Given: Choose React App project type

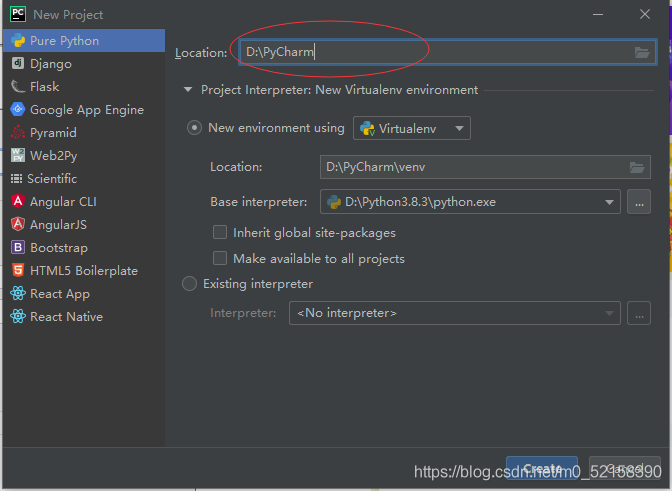Looking at the screenshot, I should 84,294.
